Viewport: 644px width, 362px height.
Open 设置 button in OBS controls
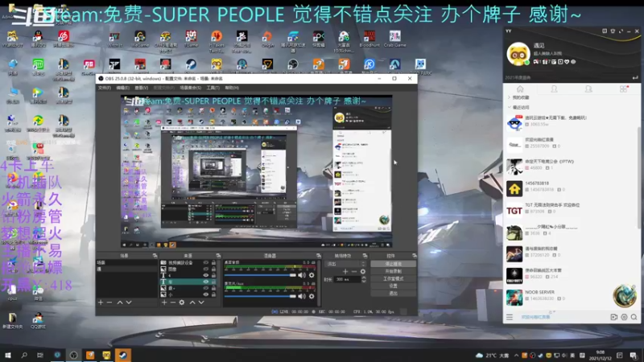pyautogui.click(x=394, y=286)
